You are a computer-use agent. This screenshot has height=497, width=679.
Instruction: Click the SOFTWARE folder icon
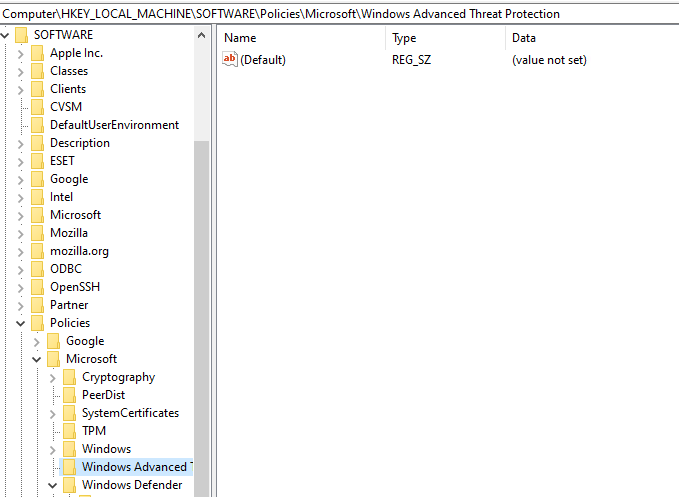pos(21,35)
